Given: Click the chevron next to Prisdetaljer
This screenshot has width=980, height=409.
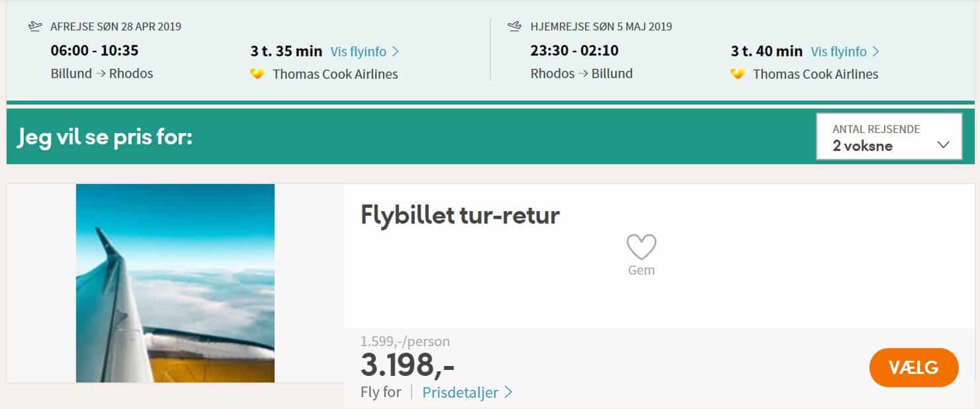Looking at the screenshot, I should (508, 392).
